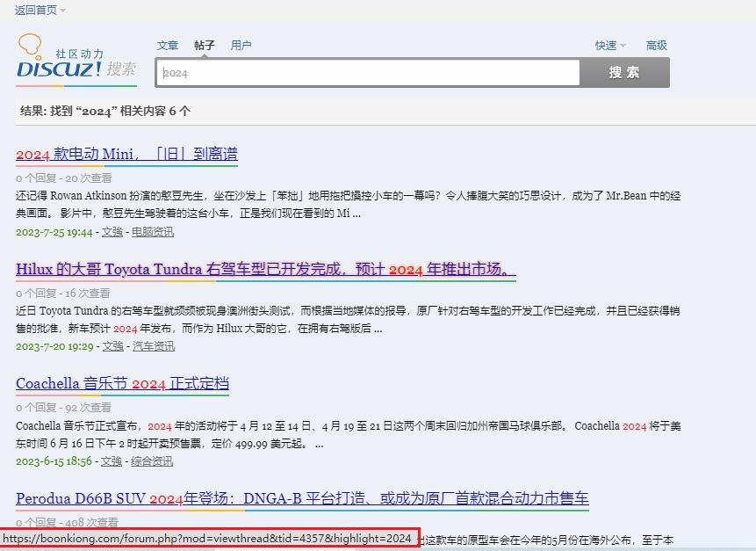Image resolution: width=756 pixels, height=551 pixels.
Task: Open the 2024 款电动 Mini thread
Action: tap(126, 155)
